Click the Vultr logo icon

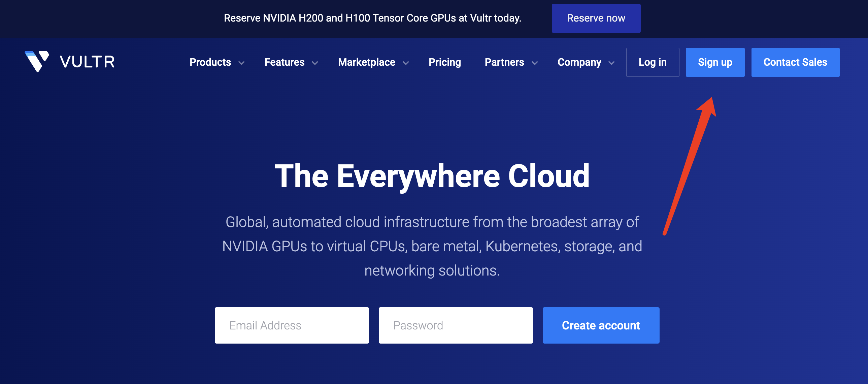37,61
